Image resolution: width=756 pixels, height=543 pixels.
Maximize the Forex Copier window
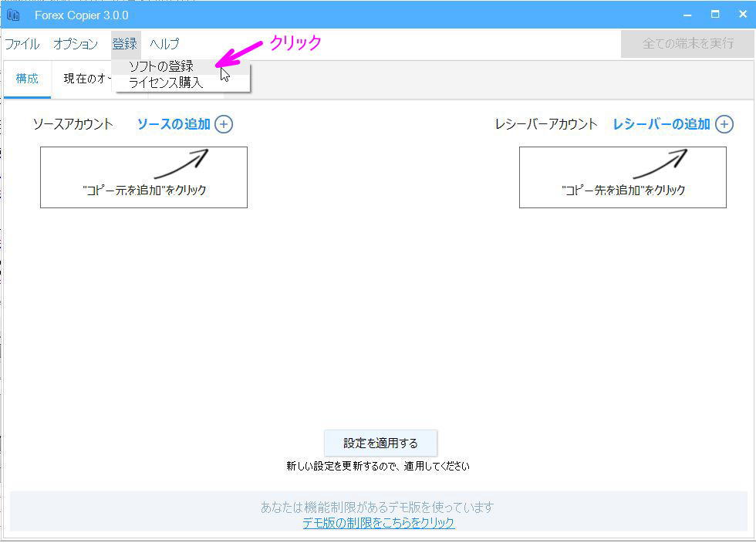[715, 15]
